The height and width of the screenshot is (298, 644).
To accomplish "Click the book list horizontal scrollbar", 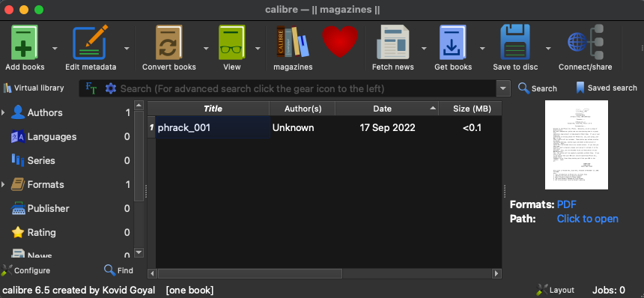I will 249,273.
